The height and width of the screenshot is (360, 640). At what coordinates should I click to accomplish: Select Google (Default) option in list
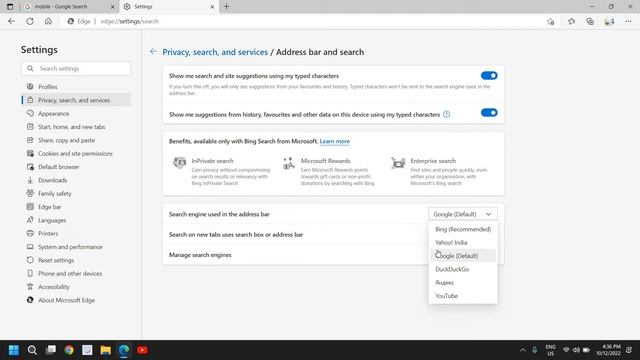(463, 256)
